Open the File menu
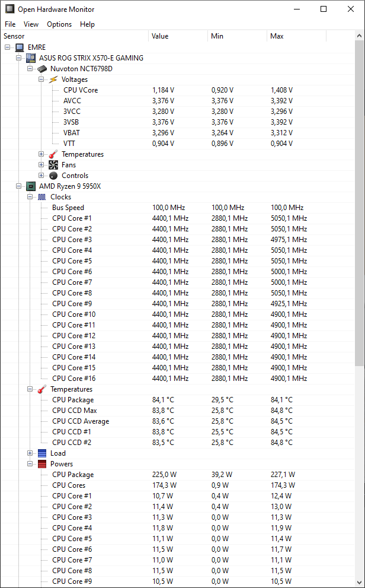The width and height of the screenshot is (365, 588). click(x=10, y=24)
